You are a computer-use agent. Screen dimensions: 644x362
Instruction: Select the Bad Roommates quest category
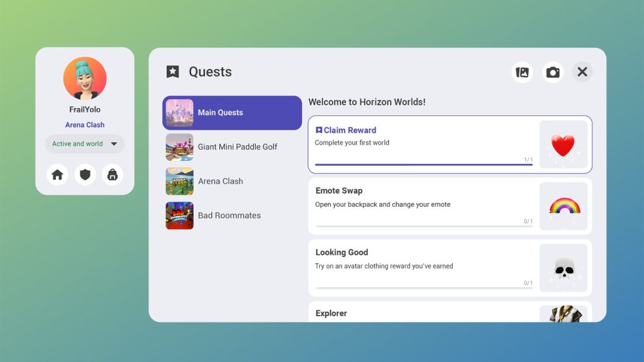(x=231, y=215)
